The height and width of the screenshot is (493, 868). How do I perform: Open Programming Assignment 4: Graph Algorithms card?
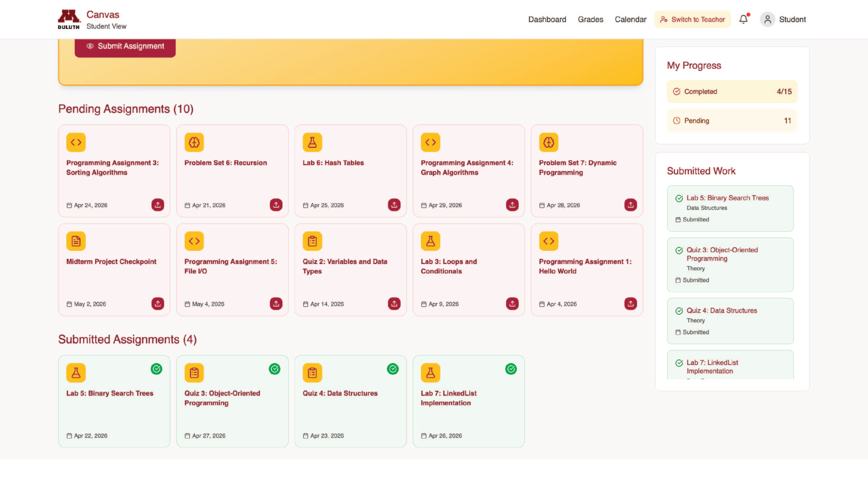click(x=469, y=171)
